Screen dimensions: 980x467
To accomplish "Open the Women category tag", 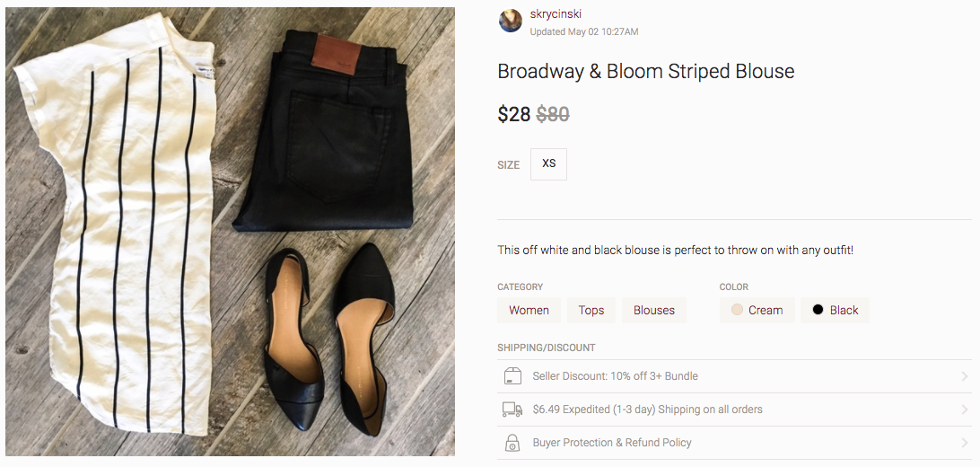I will click(529, 310).
